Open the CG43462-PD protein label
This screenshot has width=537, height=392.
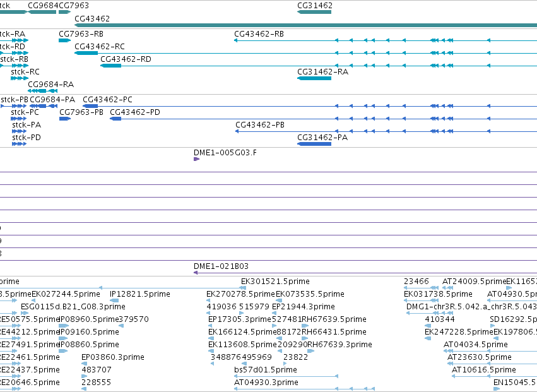pos(135,112)
